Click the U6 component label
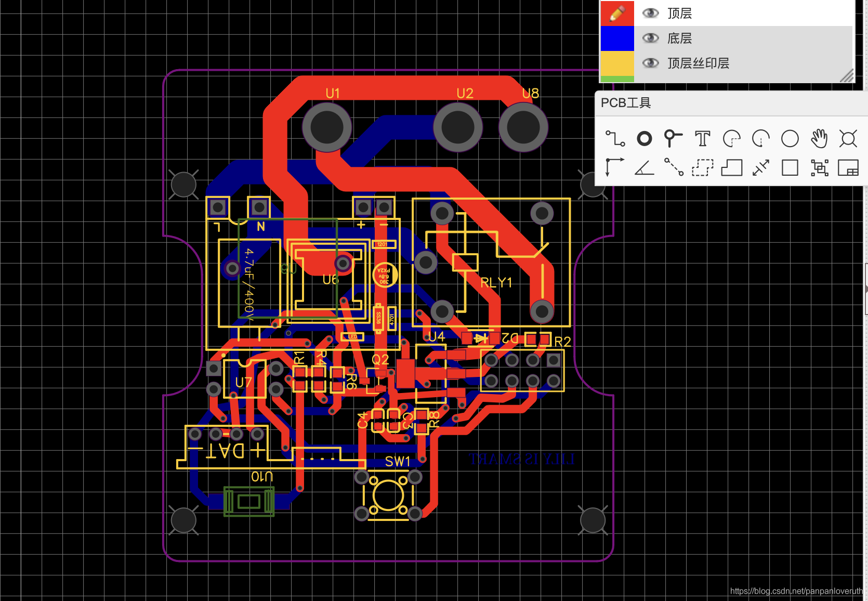868x601 pixels. (x=331, y=280)
